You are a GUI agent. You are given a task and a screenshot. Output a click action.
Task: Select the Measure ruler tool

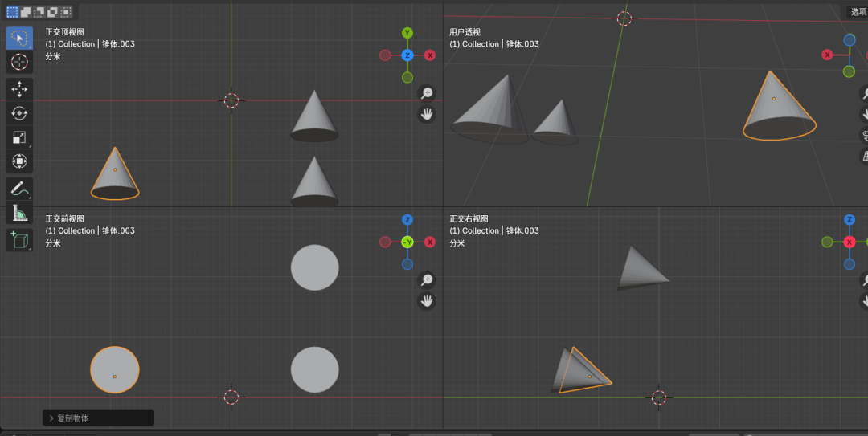pos(19,213)
